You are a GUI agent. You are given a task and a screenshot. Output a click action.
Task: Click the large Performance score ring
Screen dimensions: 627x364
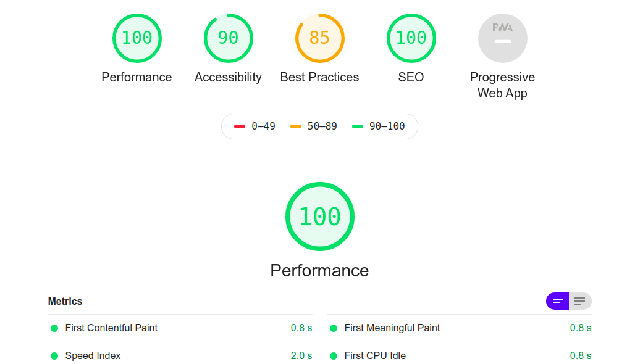click(x=320, y=217)
